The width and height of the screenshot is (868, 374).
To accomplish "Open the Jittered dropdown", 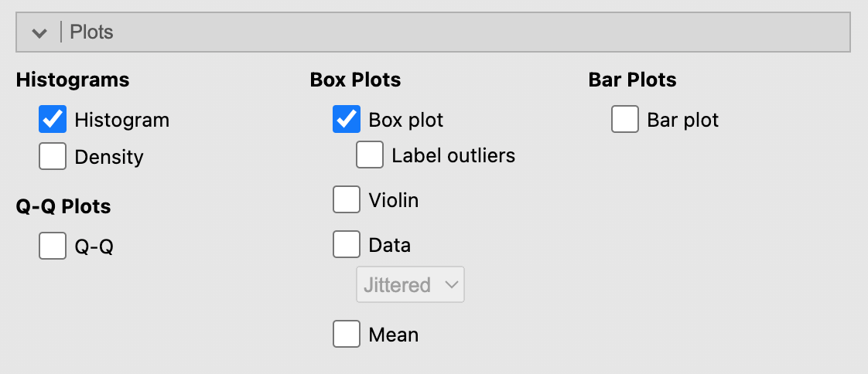I will point(410,285).
